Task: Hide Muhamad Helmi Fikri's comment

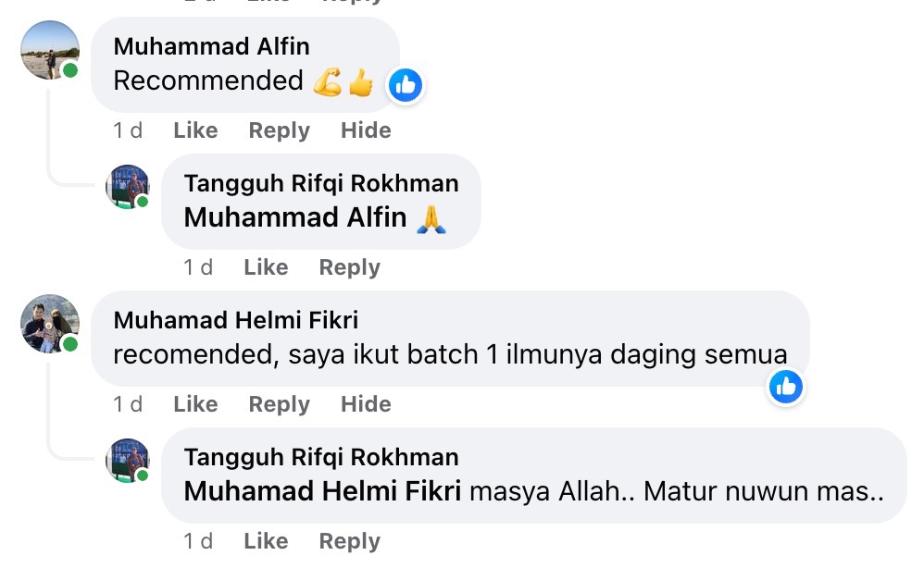Action: 366,404
